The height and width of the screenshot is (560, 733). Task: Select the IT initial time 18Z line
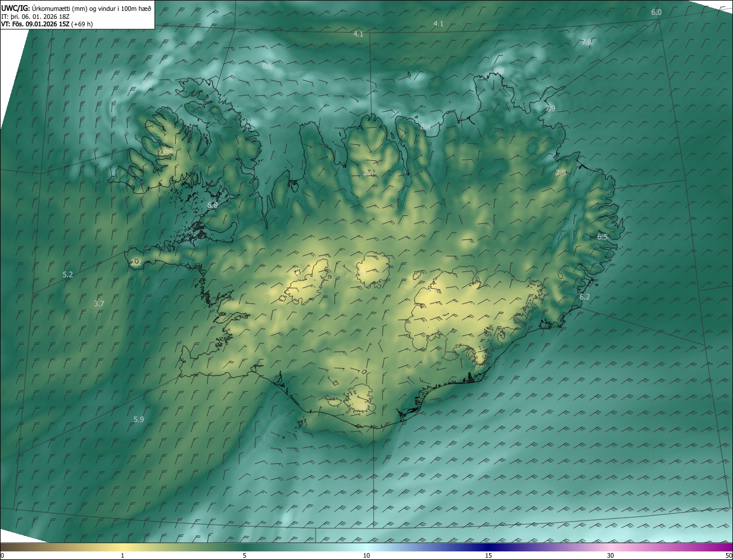click(36, 16)
